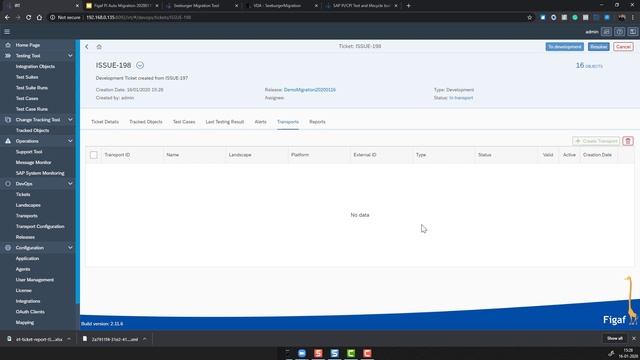
Task: Close the downloads bar with X
Action: pyautogui.click(x=633, y=338)
